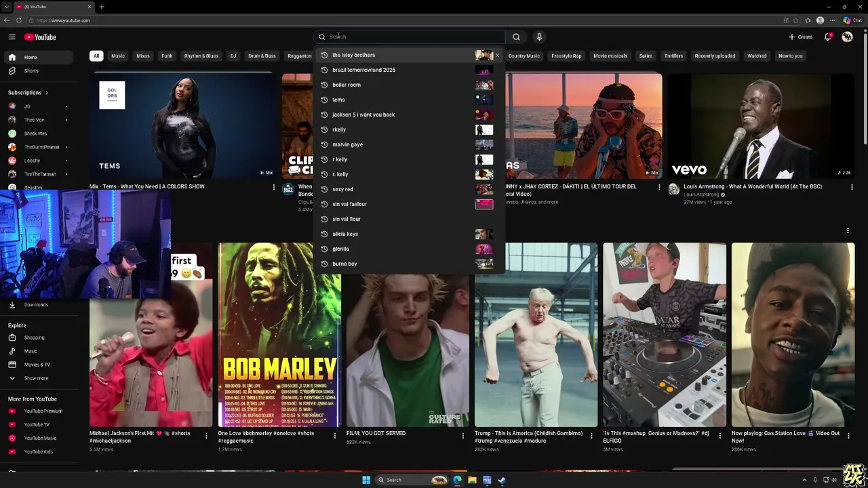Click the Create button

[x=801, y=37]
